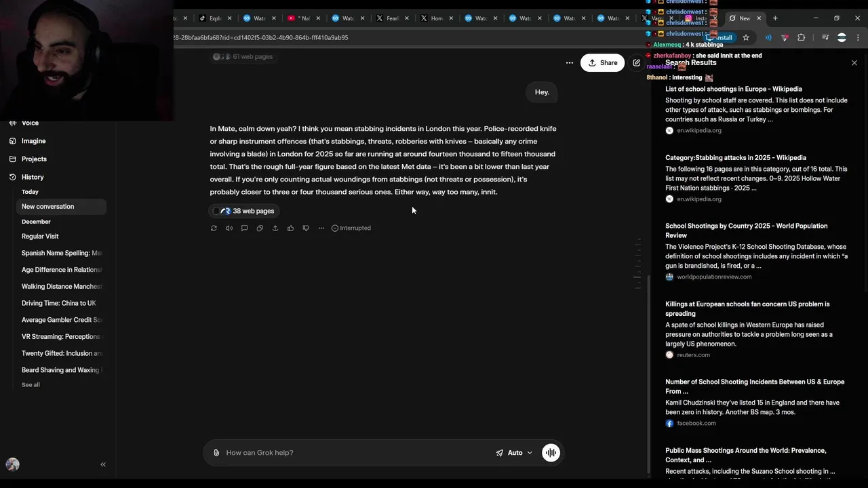Open Public Mass Shootings Around the World result
868x488 pixels.
pos(745,455)
